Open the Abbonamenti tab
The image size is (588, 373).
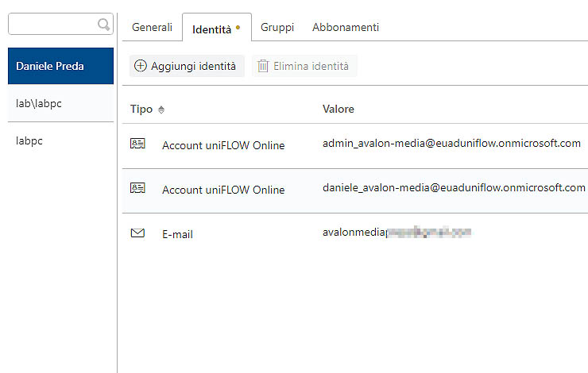pos(345,27)
